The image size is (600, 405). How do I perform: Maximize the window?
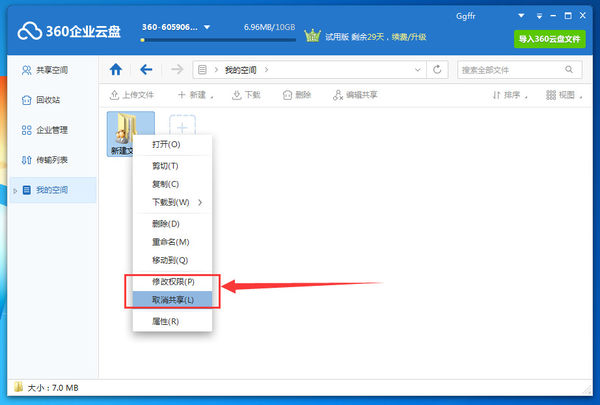tap(568, 16)
